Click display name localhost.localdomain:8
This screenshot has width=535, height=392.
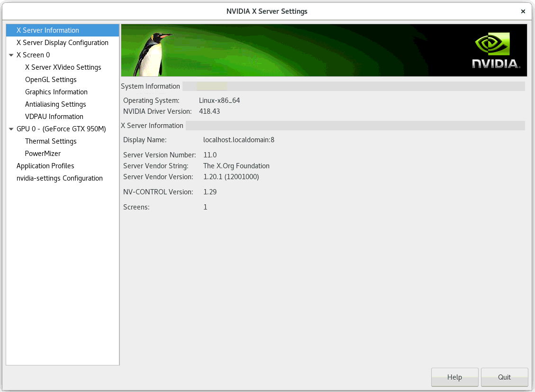pos(239,140)
